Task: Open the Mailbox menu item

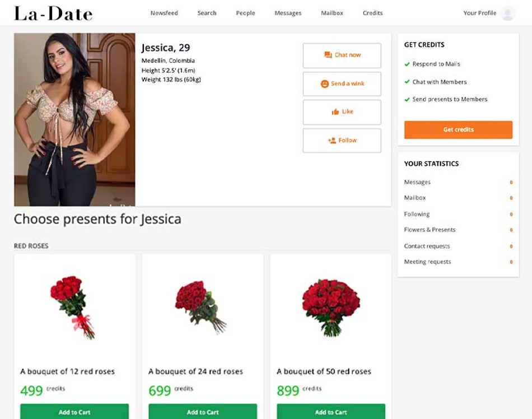Action: [x=332, y=13]
